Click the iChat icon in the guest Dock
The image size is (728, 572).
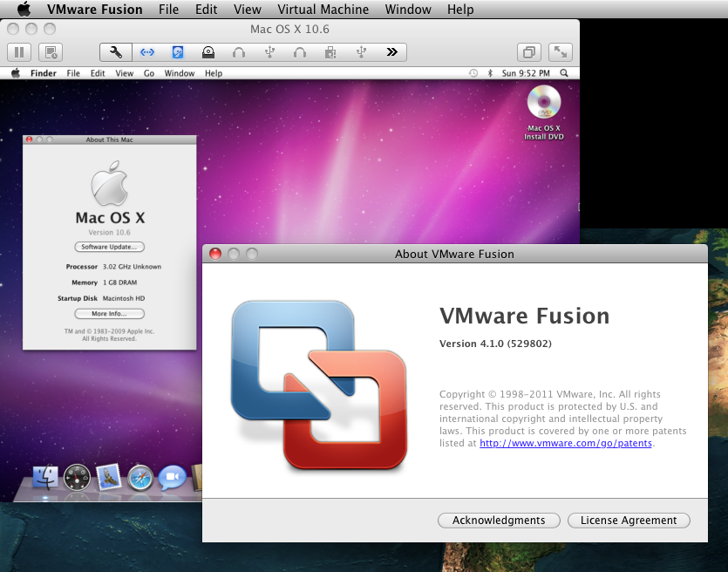pyautogui.click(x=172, y=477)
